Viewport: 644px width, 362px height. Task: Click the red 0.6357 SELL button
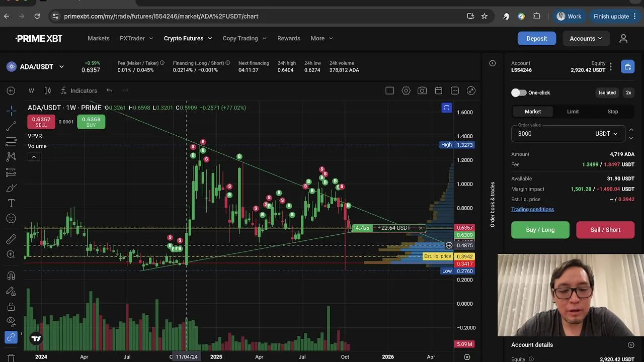[41, 122]
